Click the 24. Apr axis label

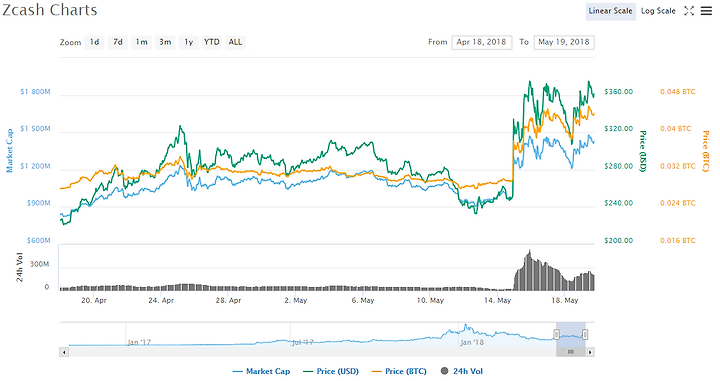point(161,300)
